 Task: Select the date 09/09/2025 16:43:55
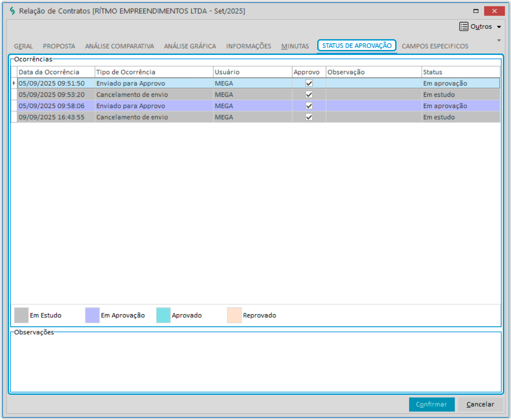pos(51,117)
